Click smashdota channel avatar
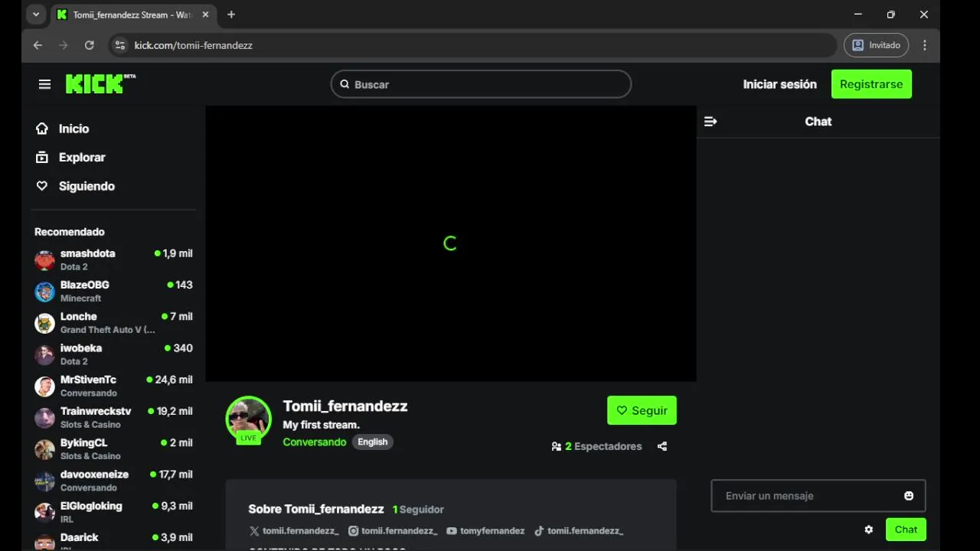 [x=45, y=260]
